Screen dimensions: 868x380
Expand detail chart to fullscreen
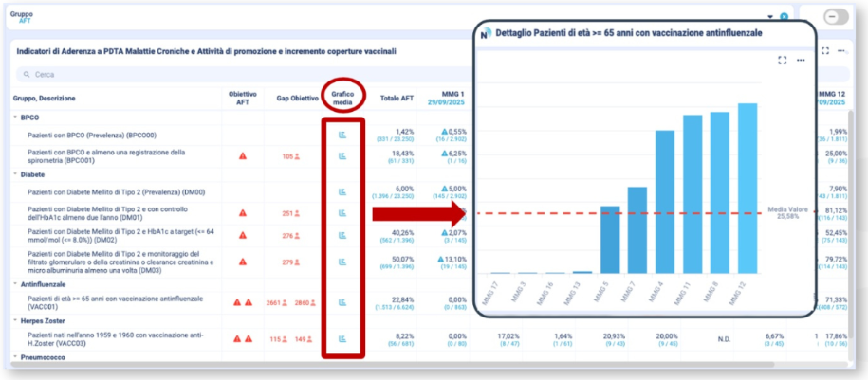click(783, 60)
